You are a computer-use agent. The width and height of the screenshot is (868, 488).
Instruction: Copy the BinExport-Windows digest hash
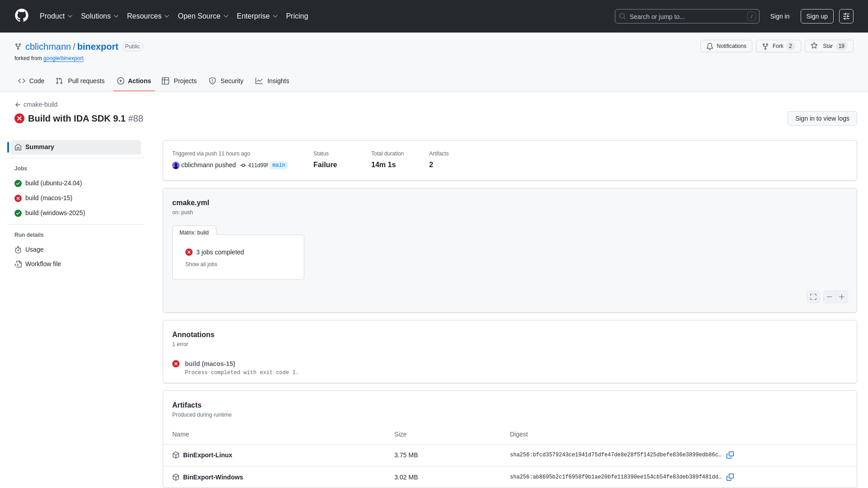730,477
